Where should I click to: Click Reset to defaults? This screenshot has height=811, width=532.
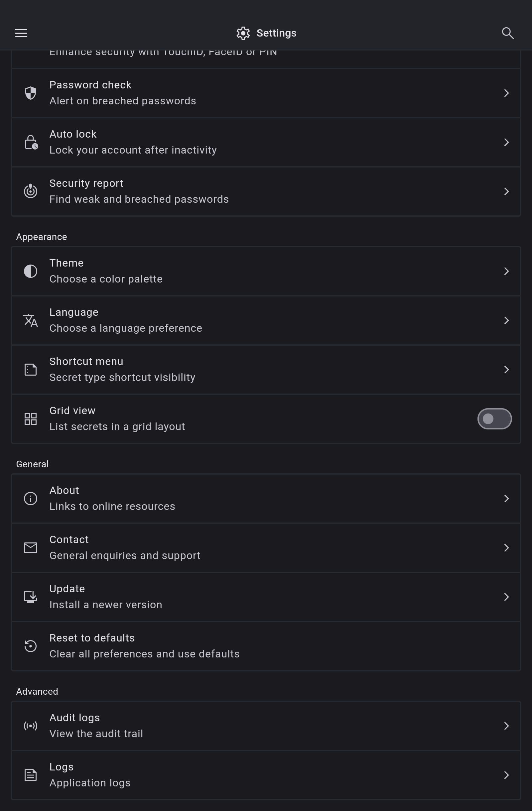pos(266,646)
